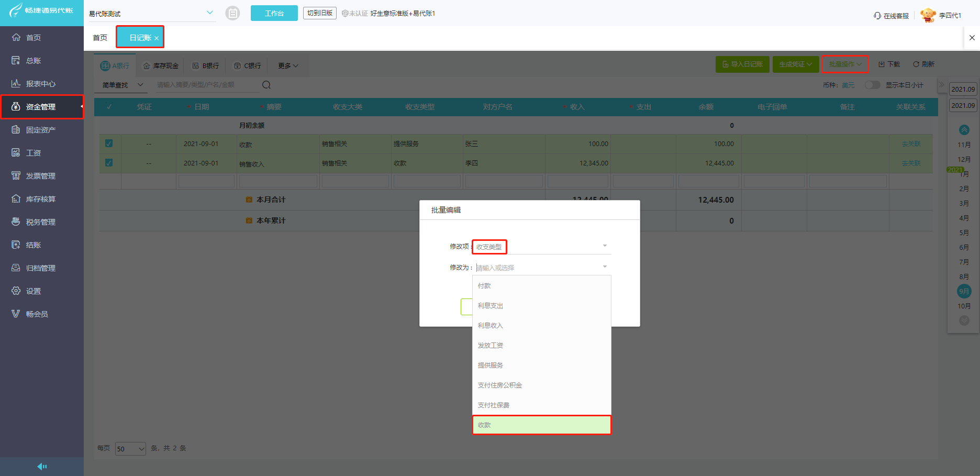Open 在线客服 headset link
Screen dimensions: 980x476
(891, 16)
